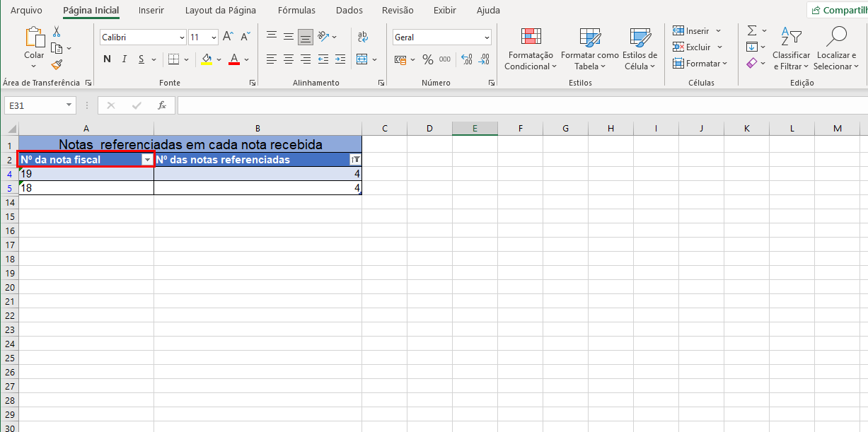Apply the percent style
The image size is (868, 432).
point(427,59)
